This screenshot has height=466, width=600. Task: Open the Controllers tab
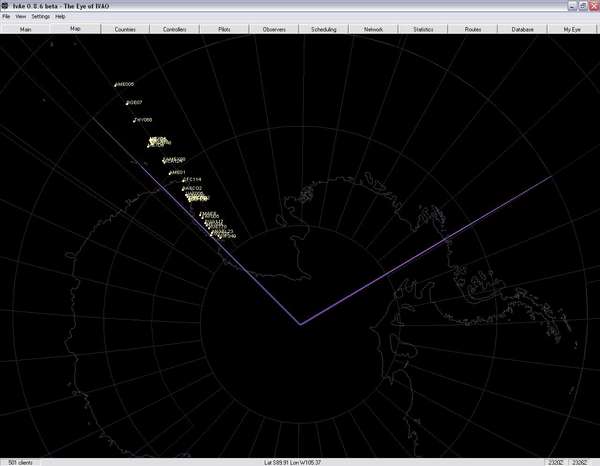tap(174, 30)
